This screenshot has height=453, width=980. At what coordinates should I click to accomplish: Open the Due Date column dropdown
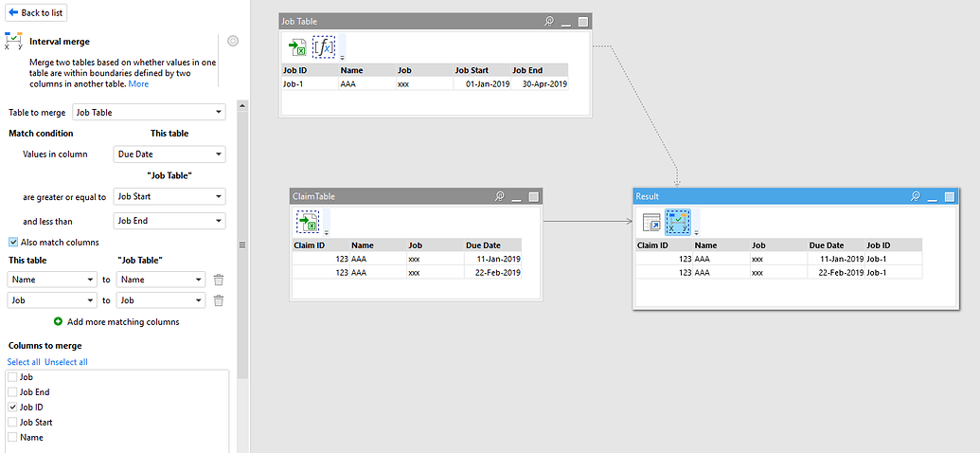point(169,154)
